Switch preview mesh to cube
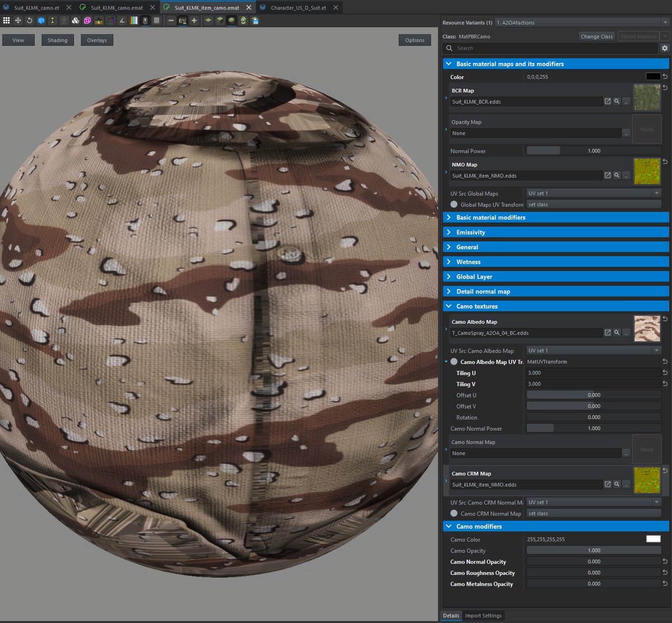 [220, 20]
